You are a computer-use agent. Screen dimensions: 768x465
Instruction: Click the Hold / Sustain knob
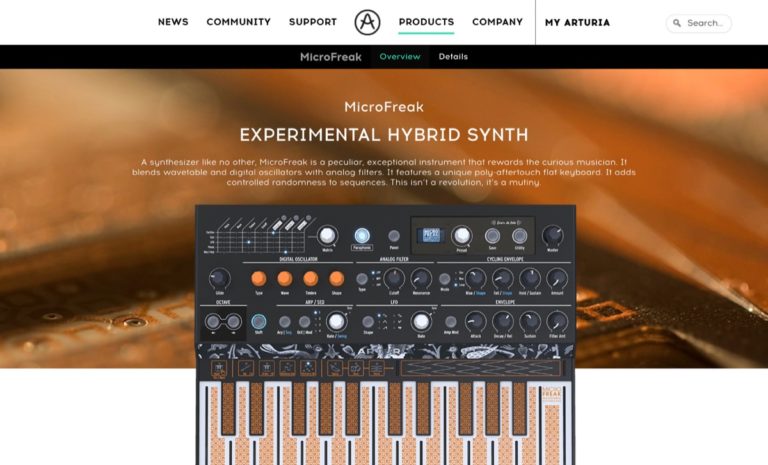pos(530,278)
